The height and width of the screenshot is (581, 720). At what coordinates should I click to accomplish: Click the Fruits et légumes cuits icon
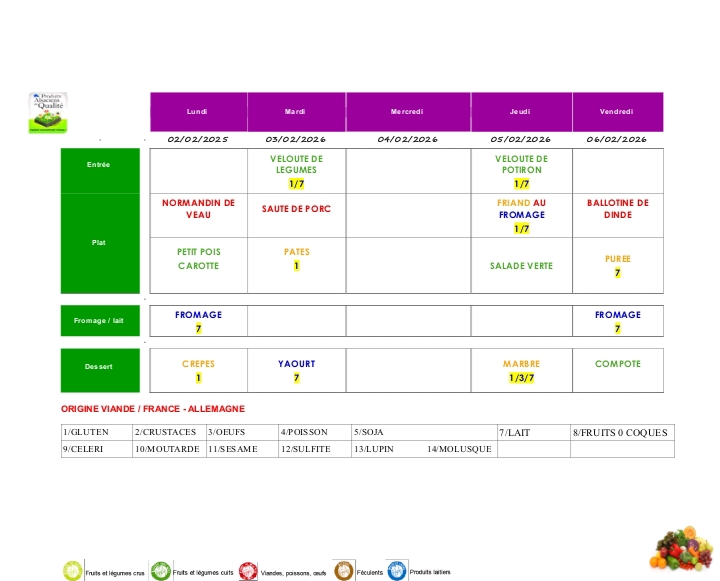point(160,571)
